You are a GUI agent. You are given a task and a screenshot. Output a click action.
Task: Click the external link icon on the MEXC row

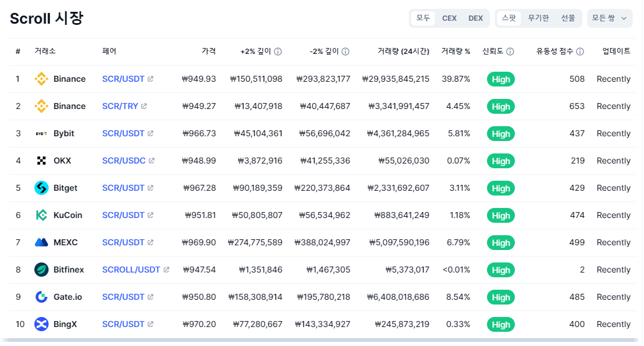[x=150, y=242]
